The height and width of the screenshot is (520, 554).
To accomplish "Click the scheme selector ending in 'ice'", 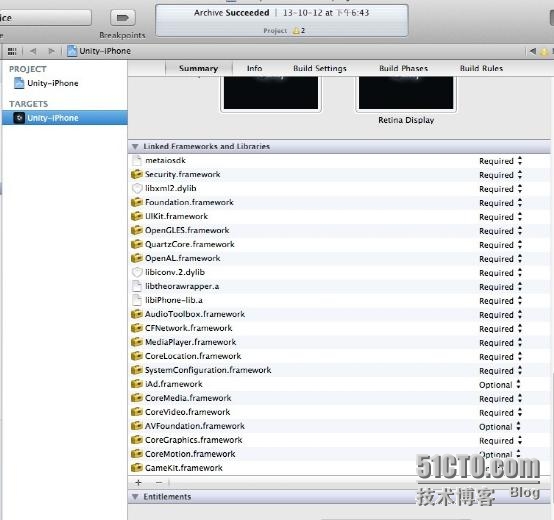I will tap(45, 18).
